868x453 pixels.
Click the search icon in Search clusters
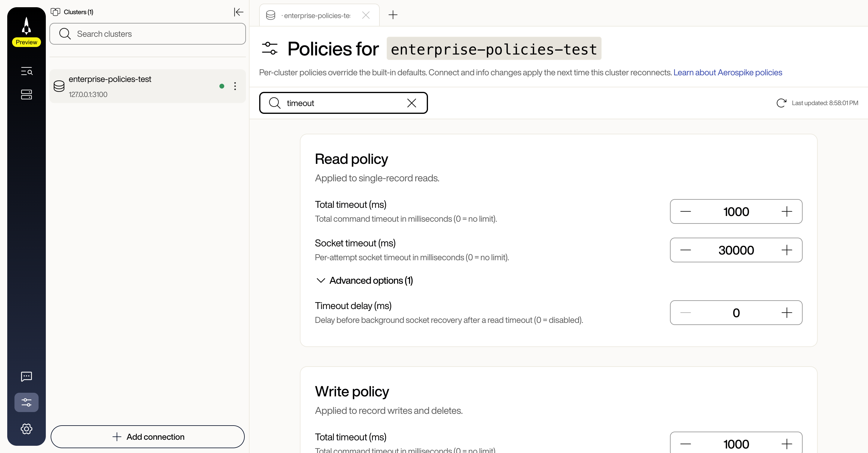pos(65,34)
